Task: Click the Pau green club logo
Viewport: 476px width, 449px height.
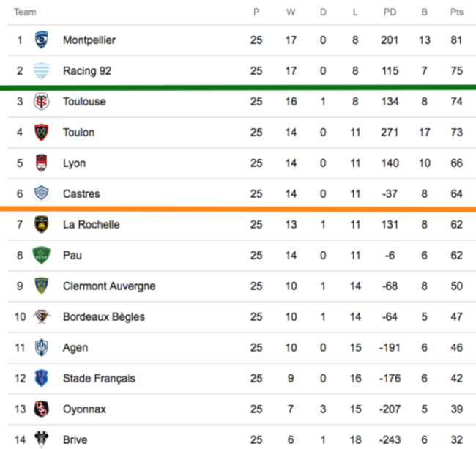Action: [x=42, y=255]
